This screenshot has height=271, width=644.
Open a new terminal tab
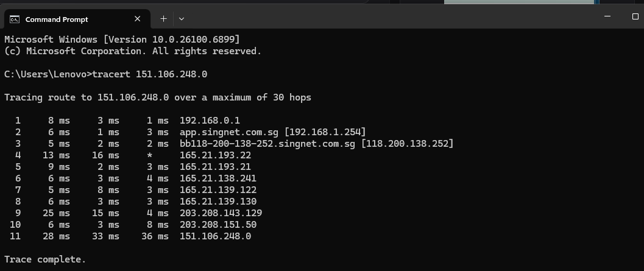(x=163, y=19)
